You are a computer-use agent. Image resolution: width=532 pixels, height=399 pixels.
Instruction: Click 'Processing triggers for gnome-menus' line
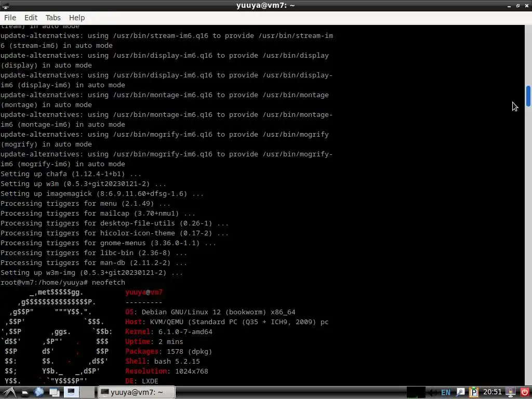click(x=108, y=243)
